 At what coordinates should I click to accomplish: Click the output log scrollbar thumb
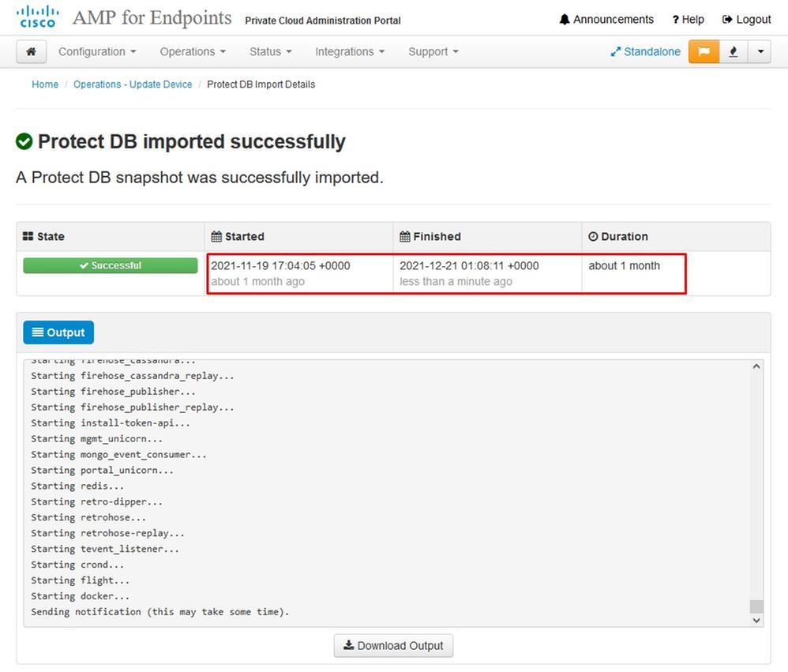756,606
